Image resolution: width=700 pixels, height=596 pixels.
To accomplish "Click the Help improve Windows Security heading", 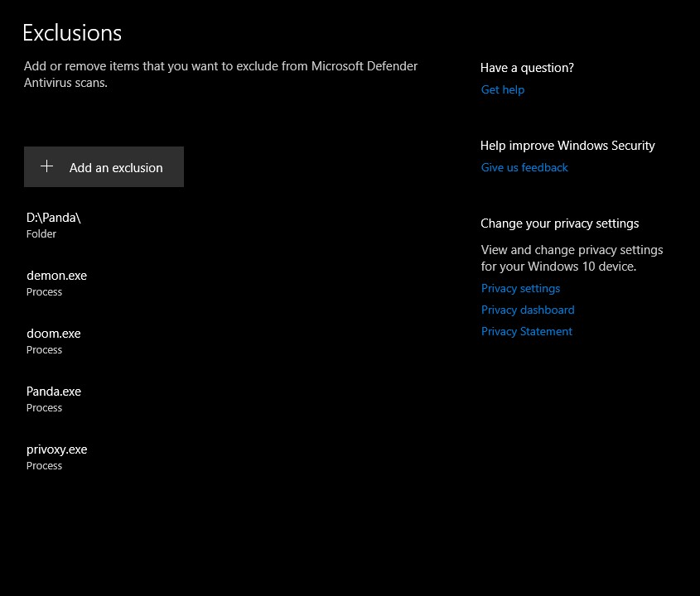I will coord(567,146).
